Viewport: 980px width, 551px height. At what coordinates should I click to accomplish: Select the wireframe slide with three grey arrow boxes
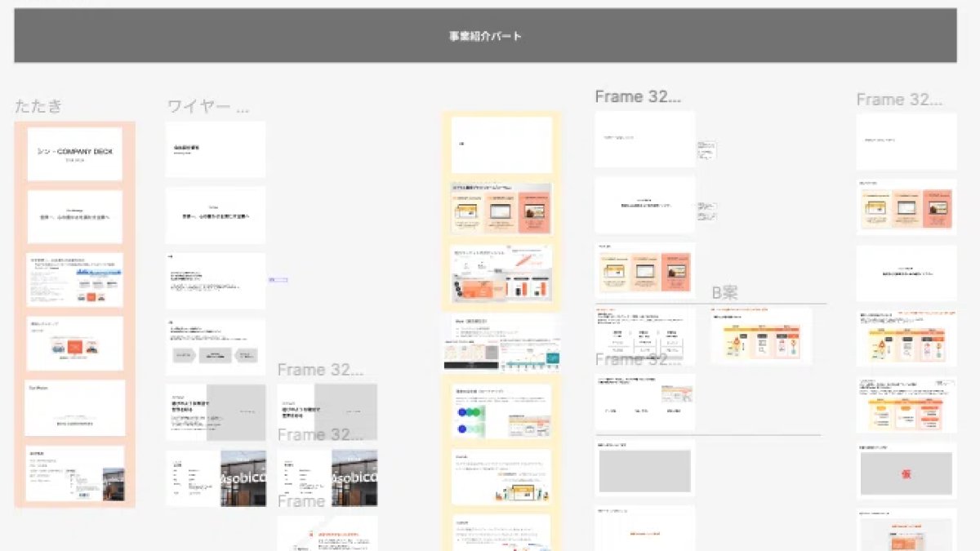[x=216, y=347]
